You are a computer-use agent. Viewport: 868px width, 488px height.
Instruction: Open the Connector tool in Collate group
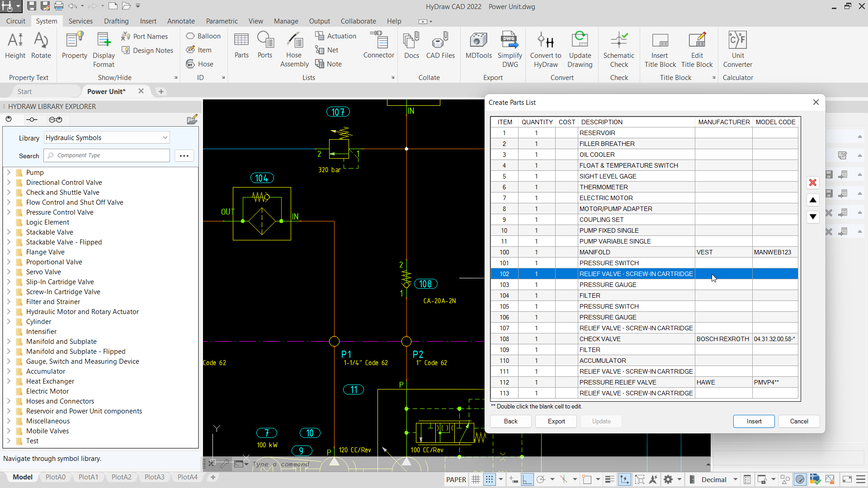379,45
